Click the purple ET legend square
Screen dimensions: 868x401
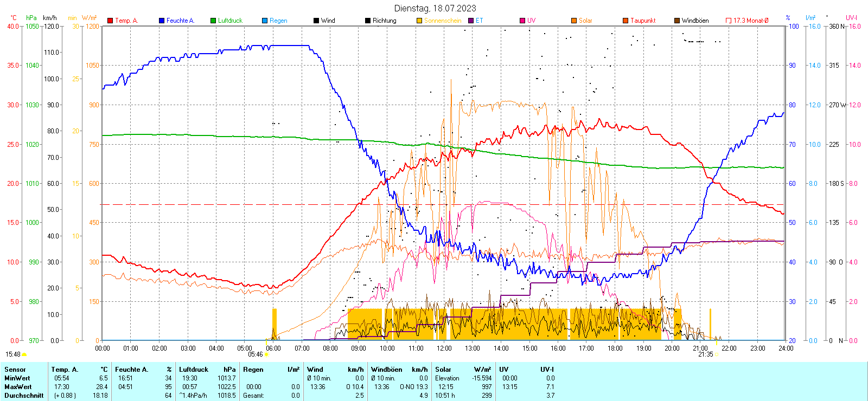coord(471,21)
